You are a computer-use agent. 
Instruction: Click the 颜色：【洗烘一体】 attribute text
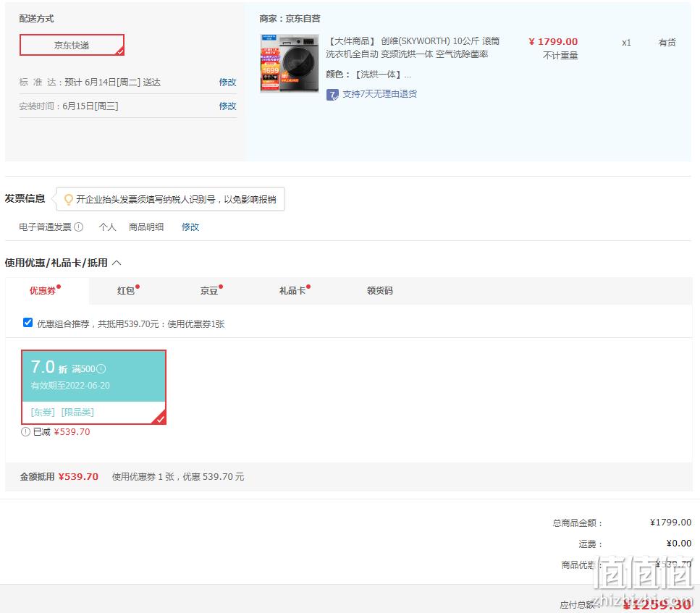368,75
